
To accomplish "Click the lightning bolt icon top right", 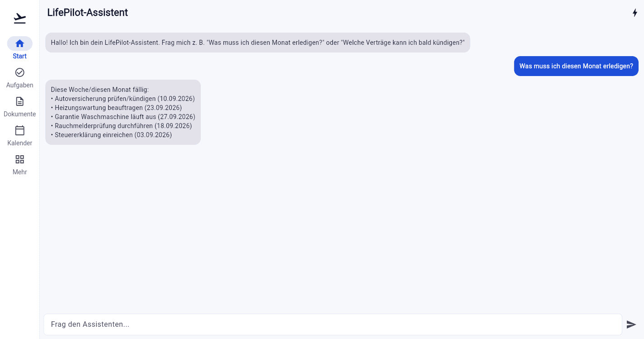I will click(635, 13).
